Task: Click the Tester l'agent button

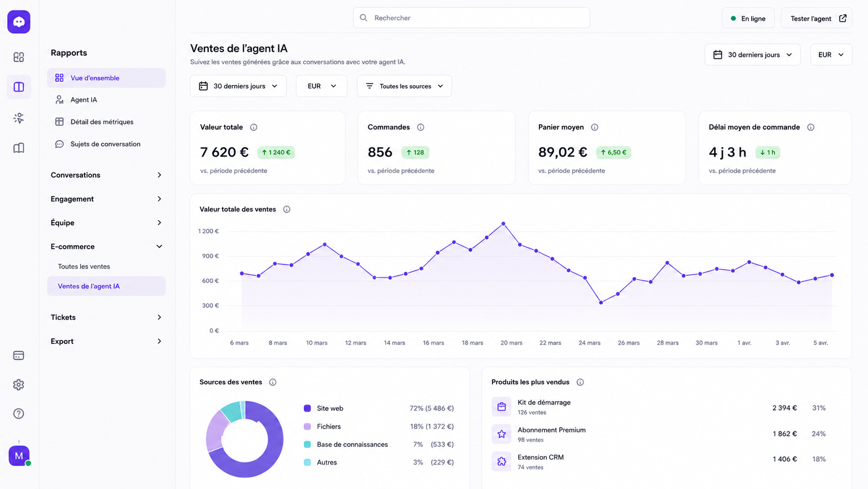Action: tap(817, 18)
